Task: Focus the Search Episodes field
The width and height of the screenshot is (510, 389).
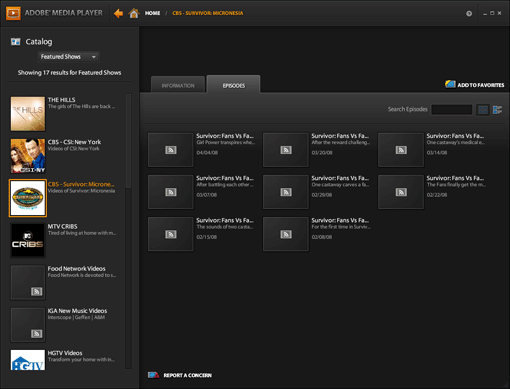Action: [452, 110]
